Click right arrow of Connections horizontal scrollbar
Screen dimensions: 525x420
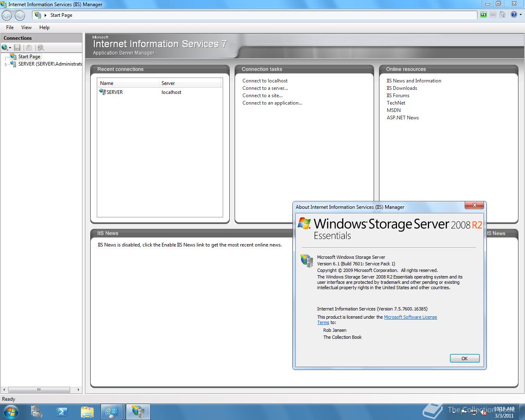pos(78,390)
